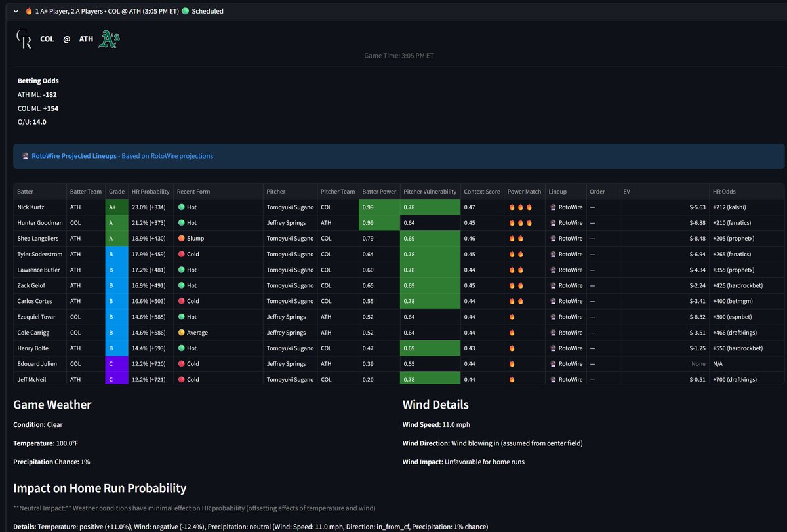Screen dimensions: 787x532
Task: Click HR odds +425 (hardrockbet) cell
Action: (746, 285)
